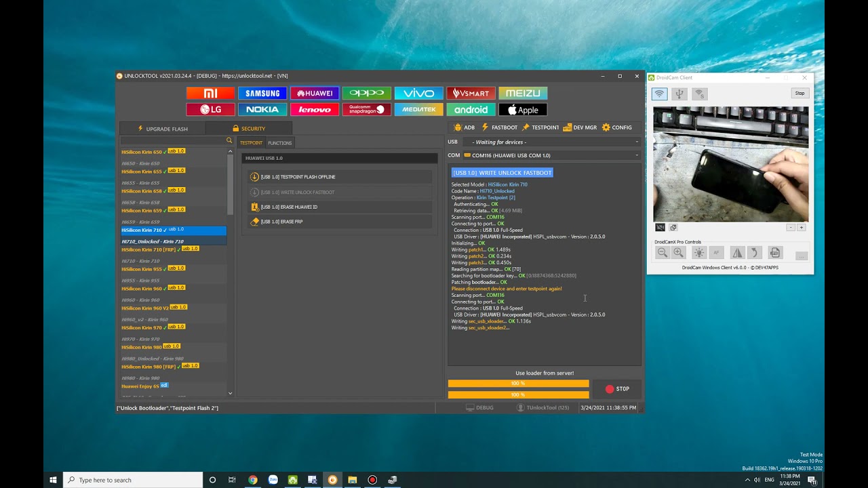Select HiSilicon Kirin 659 model
868x488 pixels.
click(x=174, y=210)
